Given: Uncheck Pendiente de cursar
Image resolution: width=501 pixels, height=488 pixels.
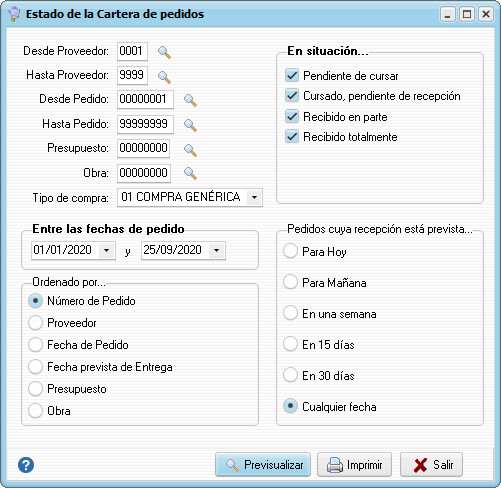Looking at the screenshot, I should click(292, 76).
